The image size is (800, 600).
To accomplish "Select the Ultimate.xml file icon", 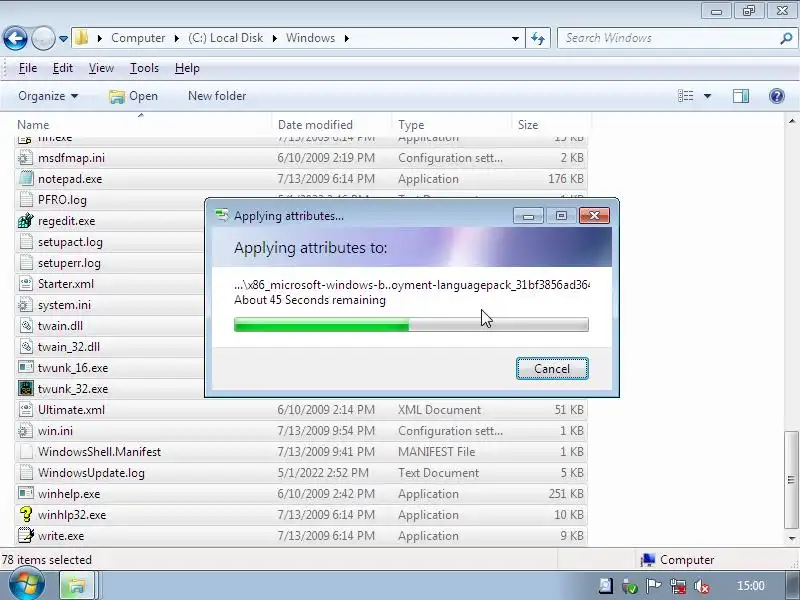I will pos(25,410).
